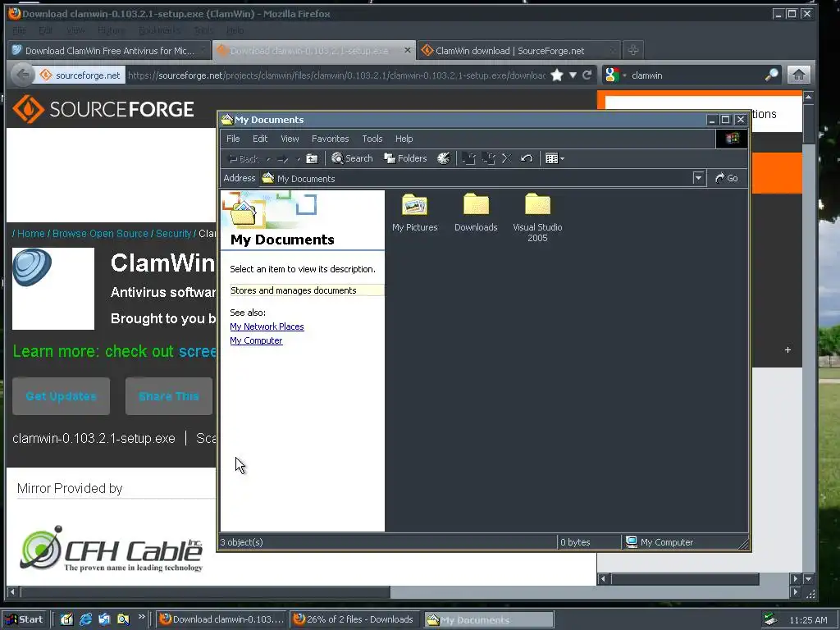This screenshot has height=630, width=840.
Task: Open the Edit menu in My Documents
Action: point(260,139)
